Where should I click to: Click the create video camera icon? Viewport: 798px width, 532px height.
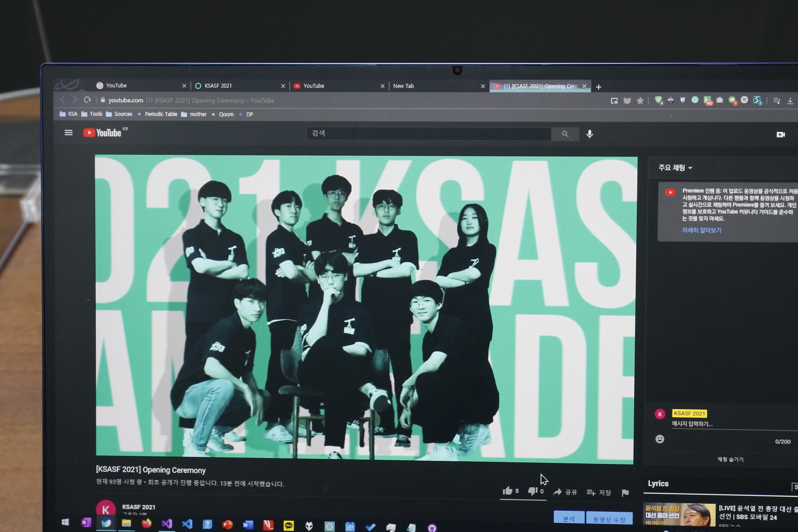pos(780,135)
